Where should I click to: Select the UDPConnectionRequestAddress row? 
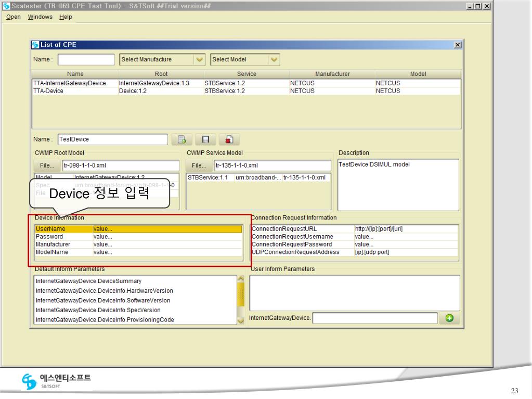click(355, 252)
